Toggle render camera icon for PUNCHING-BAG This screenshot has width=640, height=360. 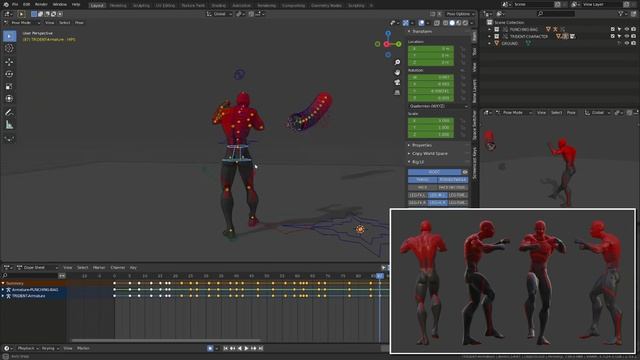point(633,29)
